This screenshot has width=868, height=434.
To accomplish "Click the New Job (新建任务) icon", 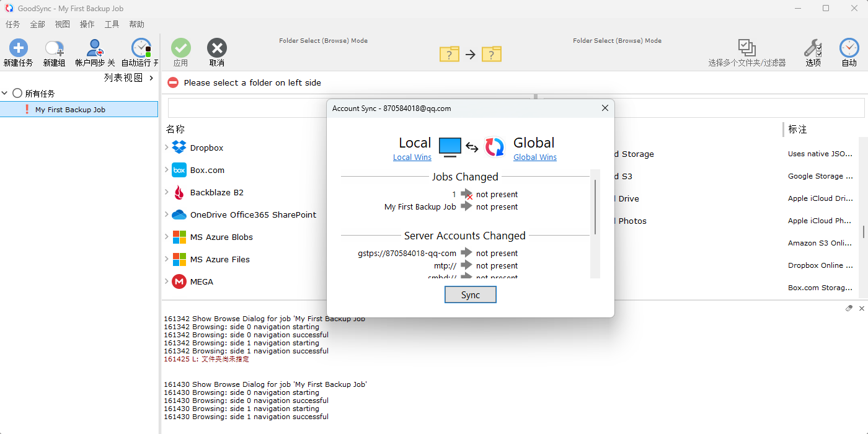I will tap(18, 48).
